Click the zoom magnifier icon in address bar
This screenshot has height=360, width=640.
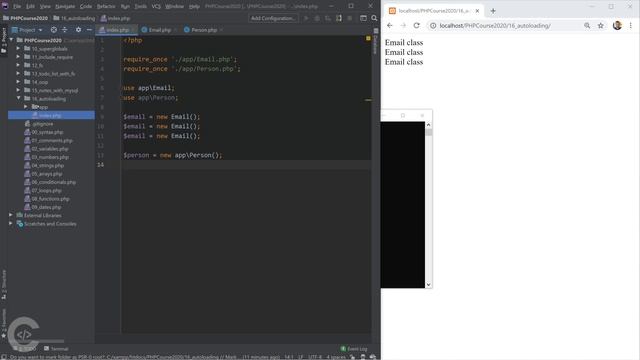click(587, 26)
